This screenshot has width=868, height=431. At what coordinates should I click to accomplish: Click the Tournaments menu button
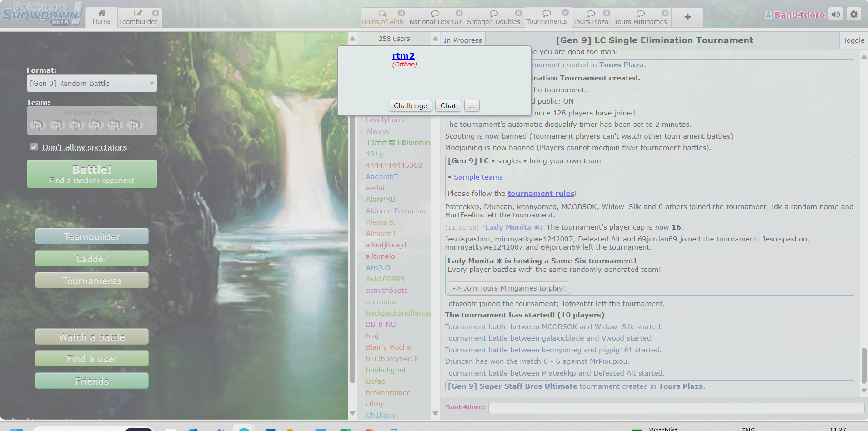(92, 281)
